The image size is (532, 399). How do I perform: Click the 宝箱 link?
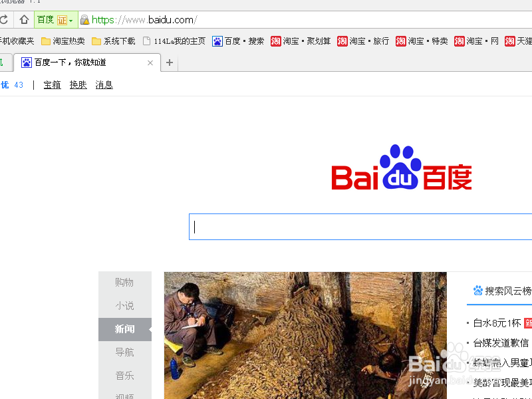(x=53, y=85)
